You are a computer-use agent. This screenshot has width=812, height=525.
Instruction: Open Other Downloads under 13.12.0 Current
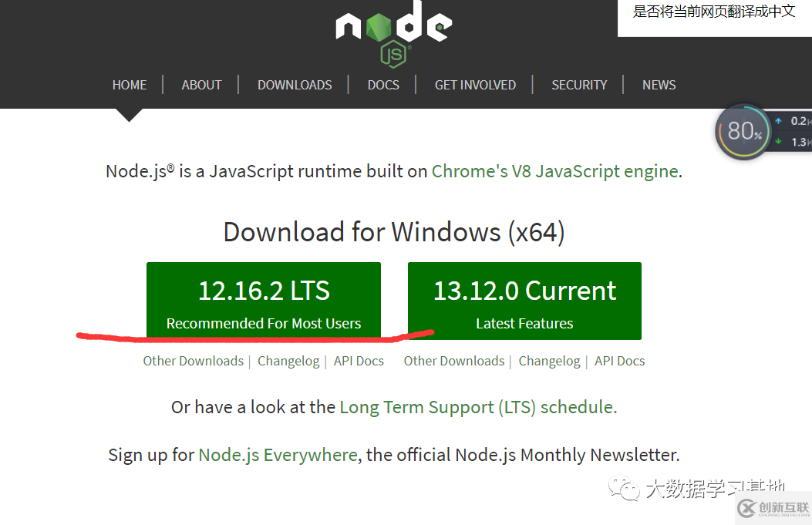(x=454, y=361)
